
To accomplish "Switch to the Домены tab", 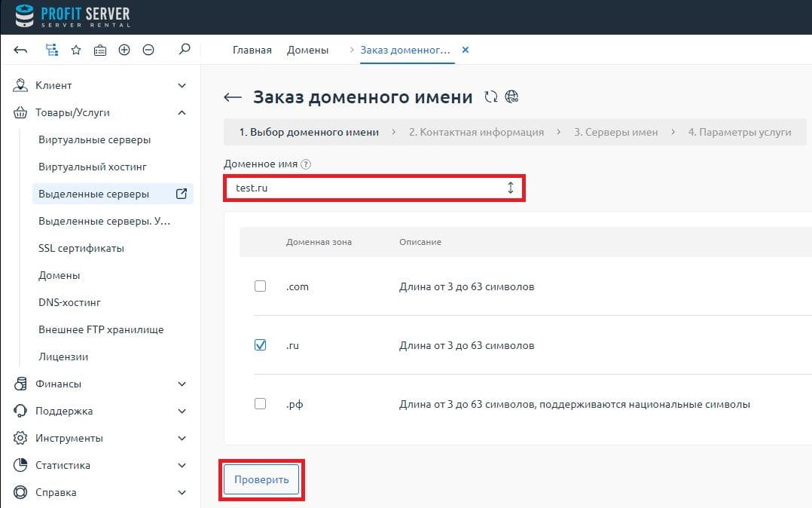I will [307, 50].
